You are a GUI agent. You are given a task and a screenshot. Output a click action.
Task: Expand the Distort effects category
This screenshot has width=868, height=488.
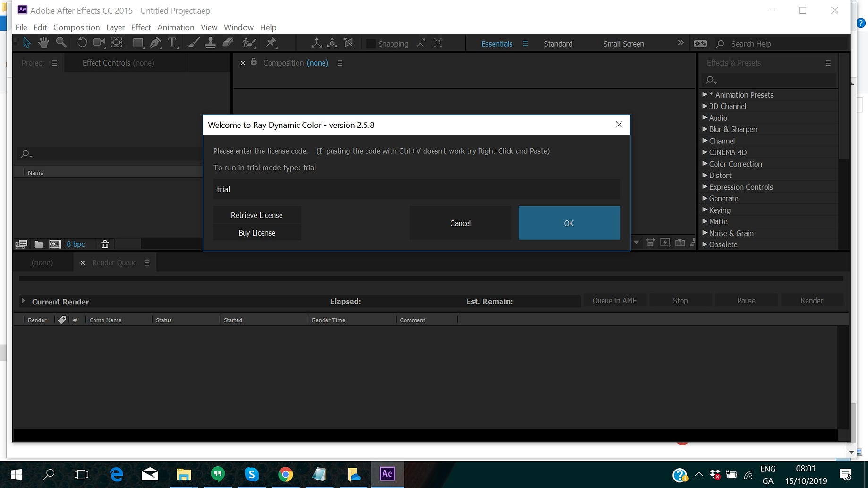coord(705,175)
